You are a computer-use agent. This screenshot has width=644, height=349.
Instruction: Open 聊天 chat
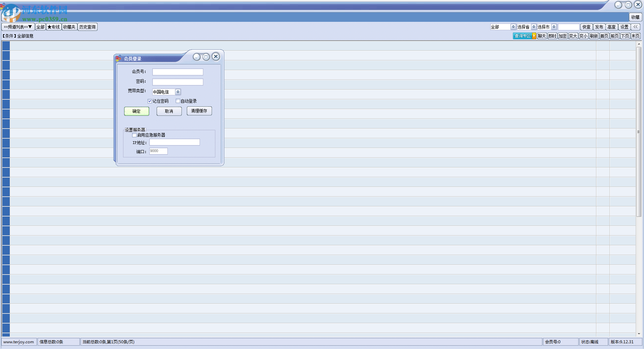[x=542, y=36]
